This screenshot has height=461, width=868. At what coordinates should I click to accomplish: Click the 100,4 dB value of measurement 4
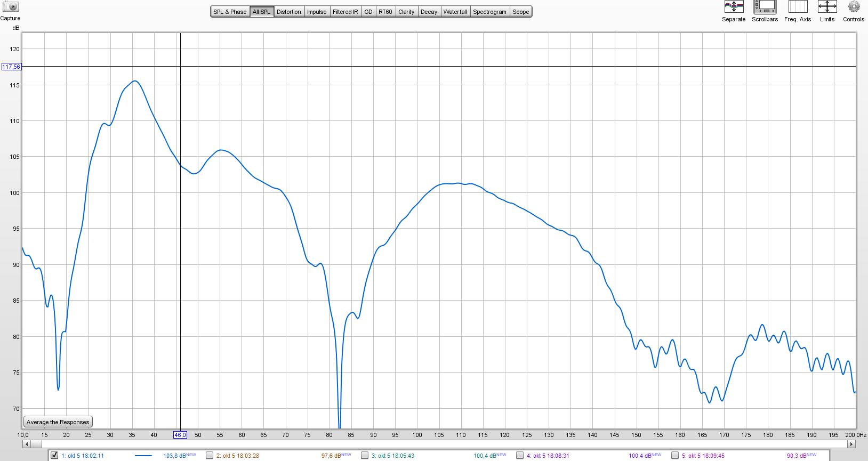(x=640, y=456)
